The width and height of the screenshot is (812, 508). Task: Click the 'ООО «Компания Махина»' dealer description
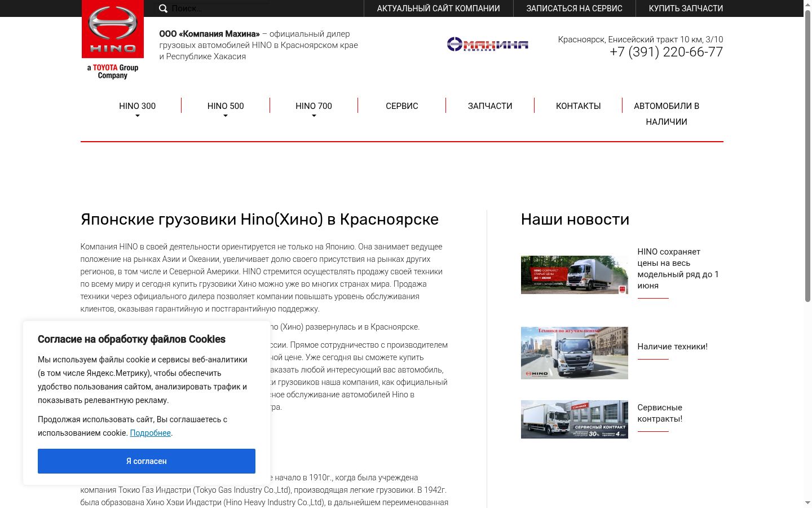point(259,45)
